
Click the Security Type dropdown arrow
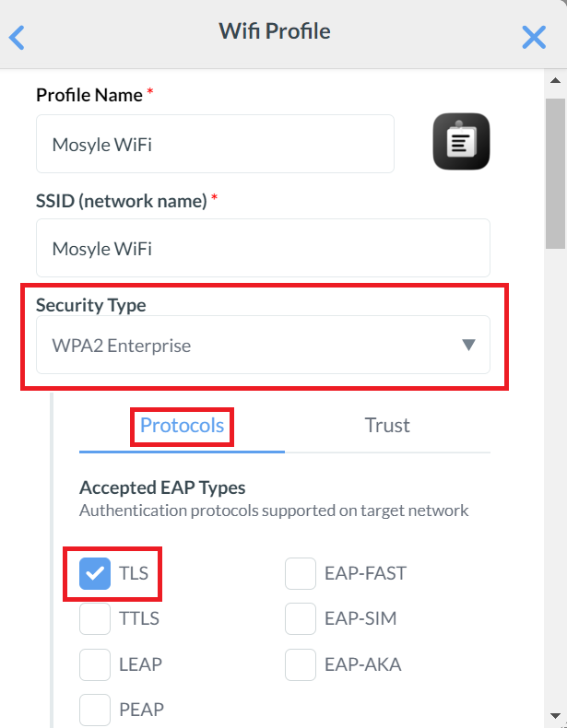[468, 346]
